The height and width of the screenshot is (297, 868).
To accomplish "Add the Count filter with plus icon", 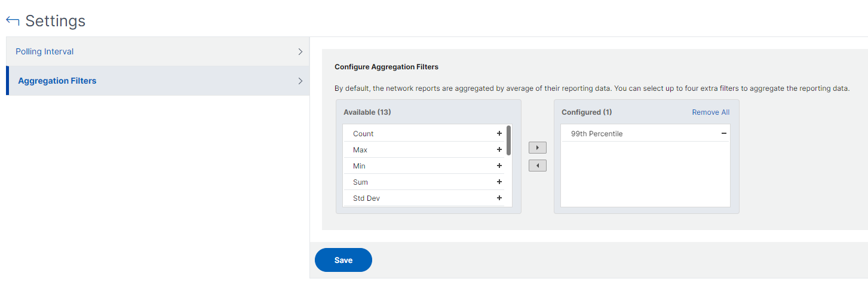I will [x=499, y=134].
